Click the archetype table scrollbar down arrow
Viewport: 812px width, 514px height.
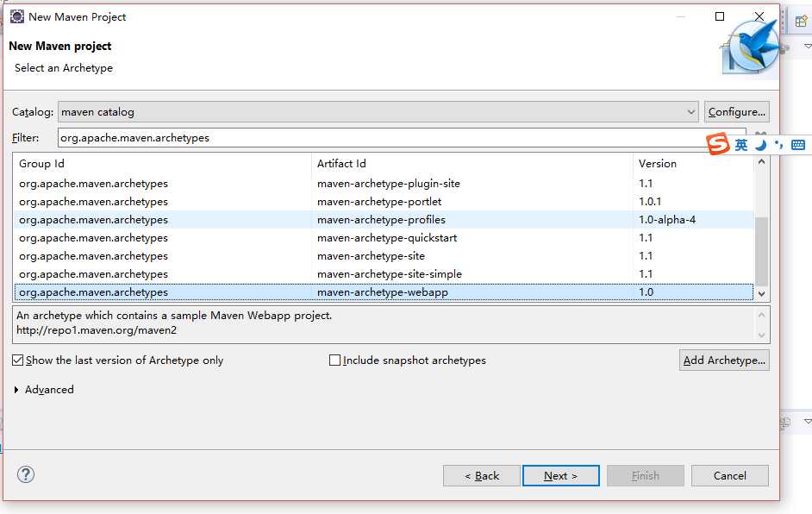click(x=761, y=294)
